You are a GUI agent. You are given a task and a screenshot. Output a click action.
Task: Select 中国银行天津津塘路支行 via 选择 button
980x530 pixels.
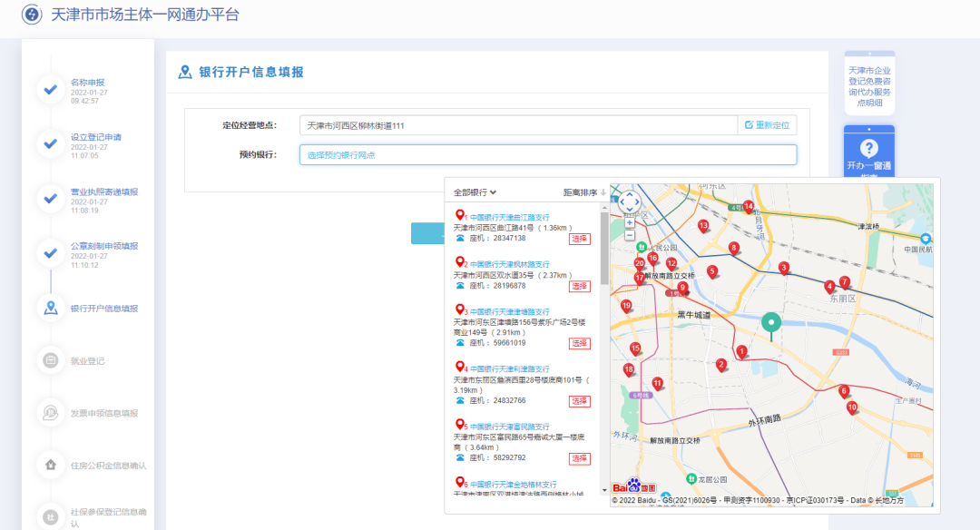(x=579, y=344)
